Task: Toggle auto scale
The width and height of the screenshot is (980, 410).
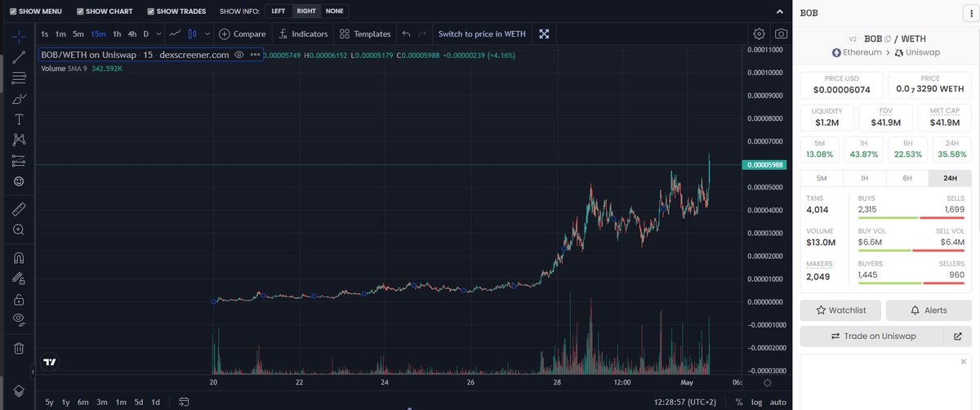Action: pyautogui.click(x=778, y=402)
